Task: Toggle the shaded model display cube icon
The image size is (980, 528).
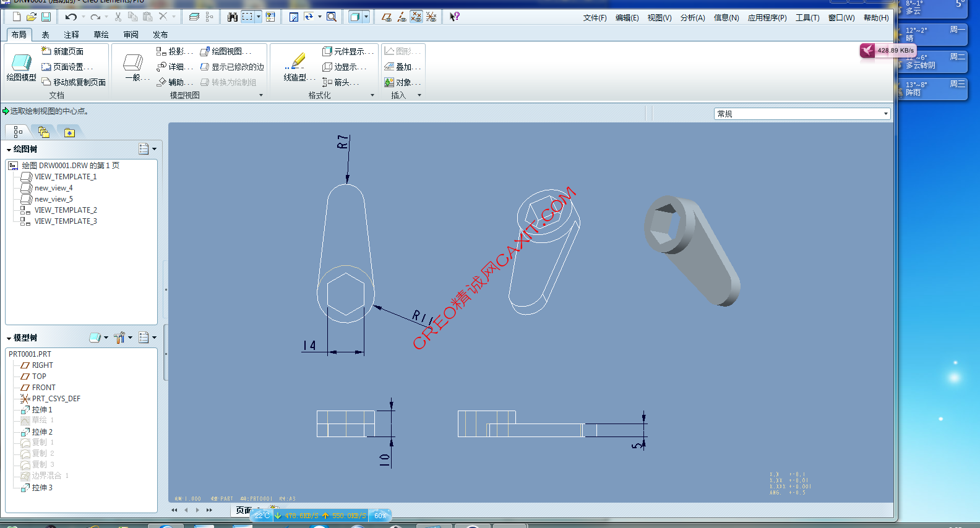Action: pyautogui.click(x=355, y=17)
